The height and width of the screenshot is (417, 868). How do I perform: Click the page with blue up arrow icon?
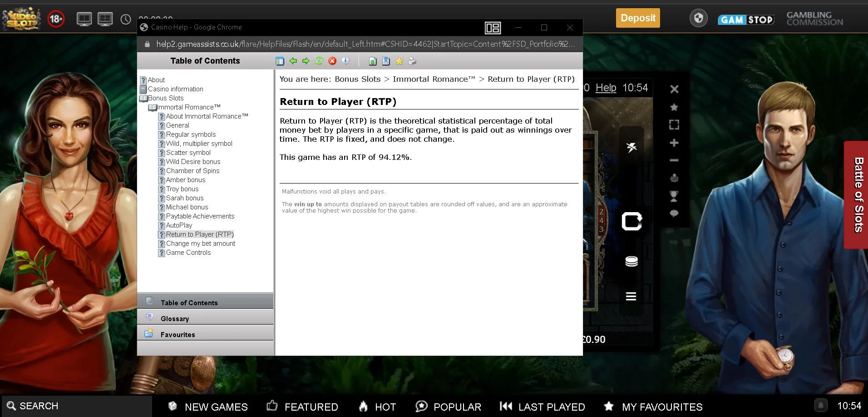click(x=386, y=61)
